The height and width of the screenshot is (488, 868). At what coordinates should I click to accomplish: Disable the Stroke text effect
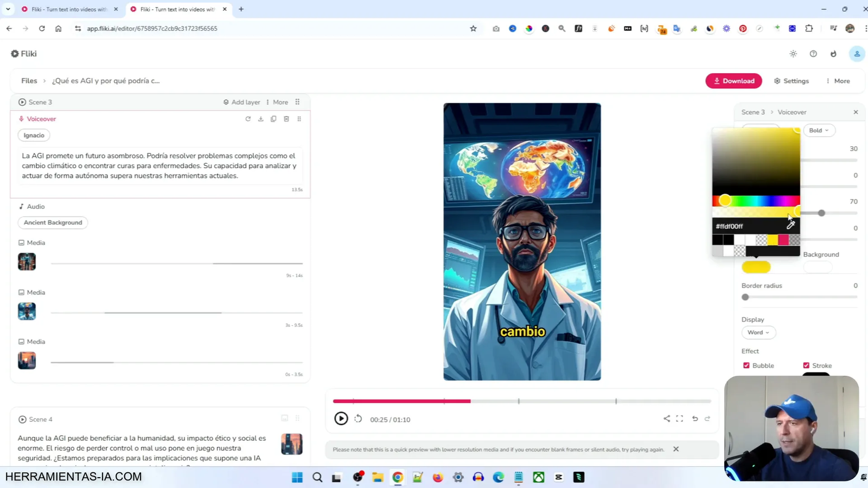(x=806, y=365)
